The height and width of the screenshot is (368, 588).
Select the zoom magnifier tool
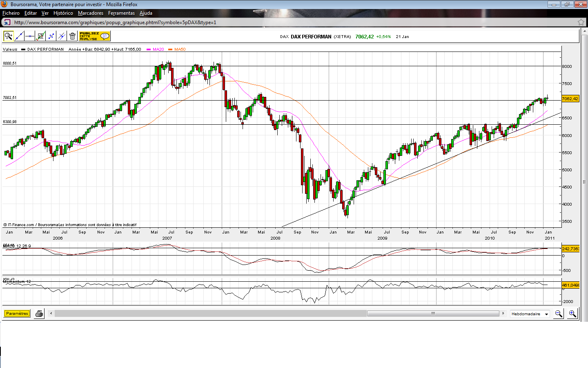pyautogui.click(x=8, y=36)
